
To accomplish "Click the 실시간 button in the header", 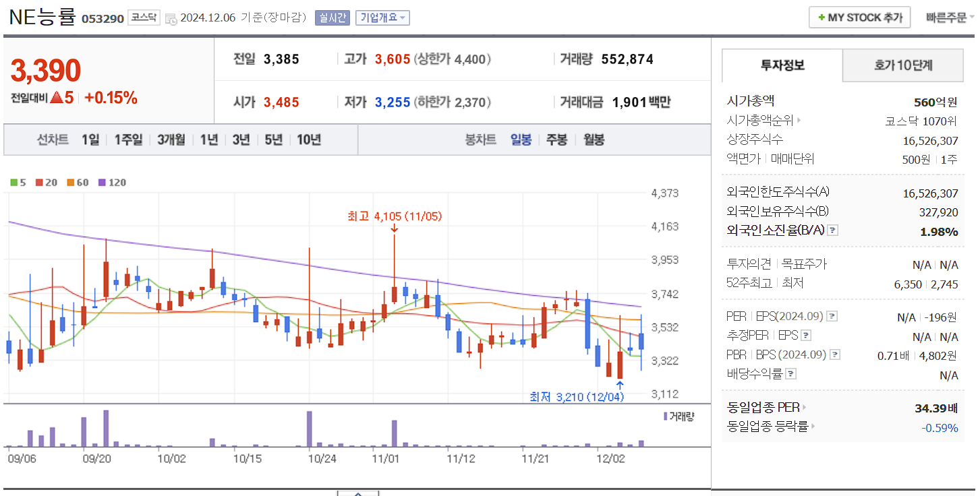I will [333, 18].
